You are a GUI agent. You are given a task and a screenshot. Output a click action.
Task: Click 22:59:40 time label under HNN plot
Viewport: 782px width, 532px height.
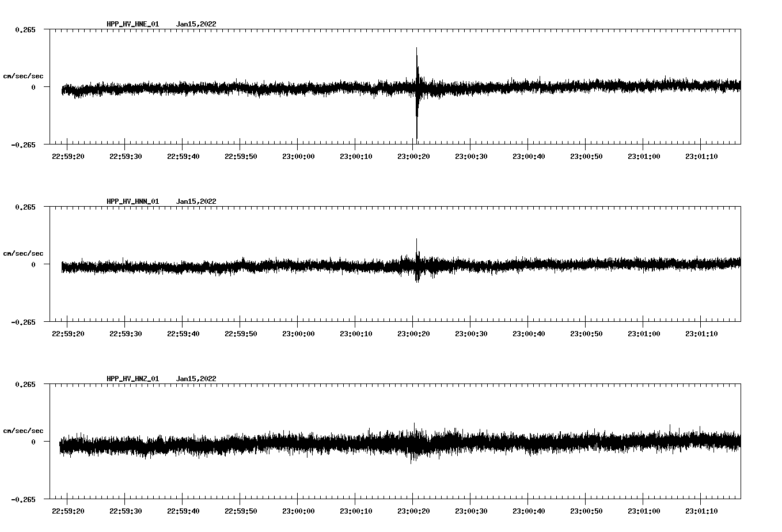(x=183, y=334)
